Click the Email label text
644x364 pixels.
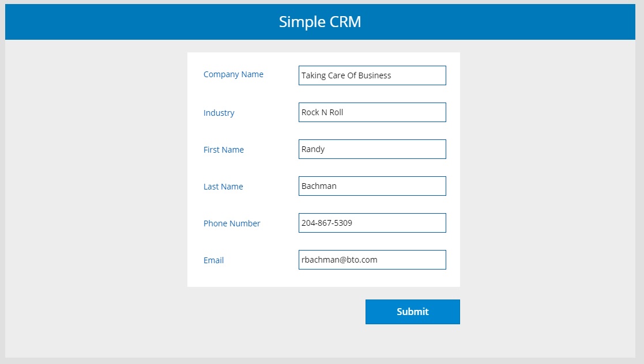(x=213, y=260)
